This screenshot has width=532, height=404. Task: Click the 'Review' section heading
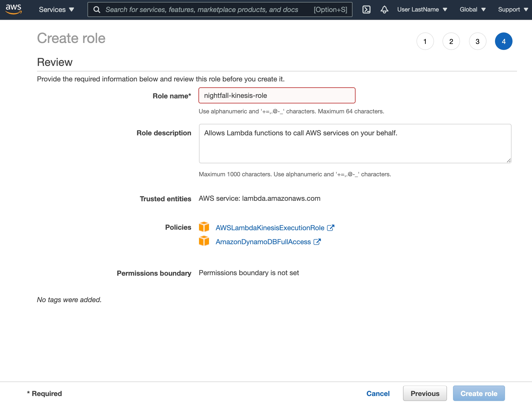coord(55,62)
